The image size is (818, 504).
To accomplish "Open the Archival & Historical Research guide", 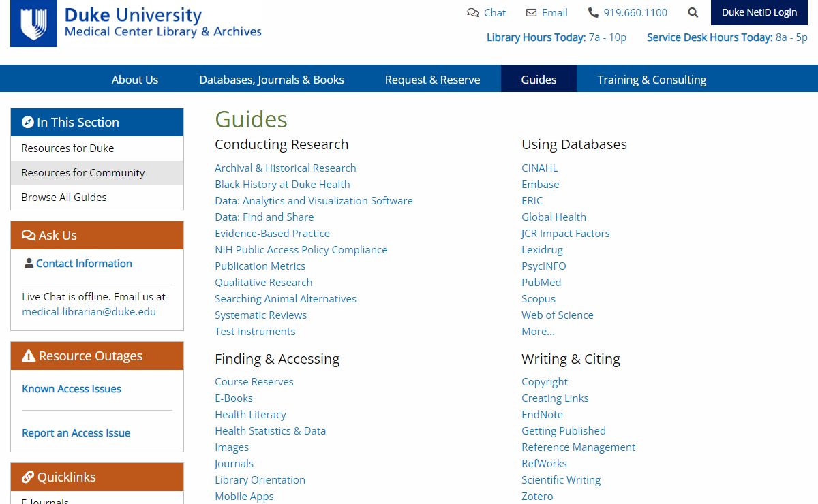I will [x=285, y=168].
